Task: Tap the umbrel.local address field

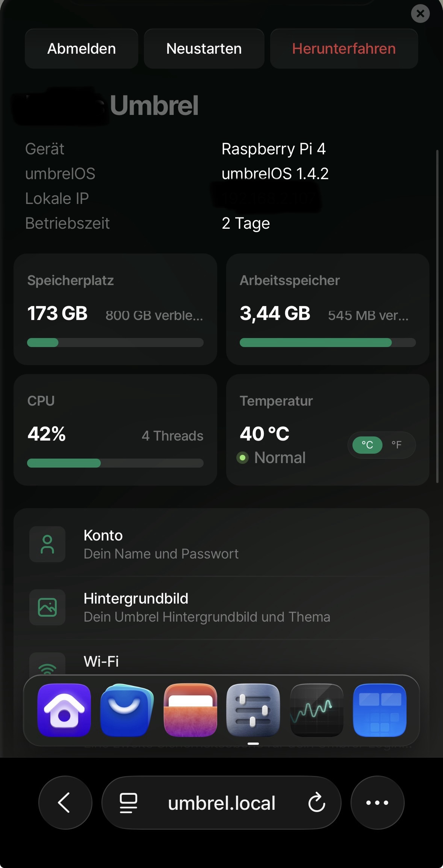Action: point(222,803)
